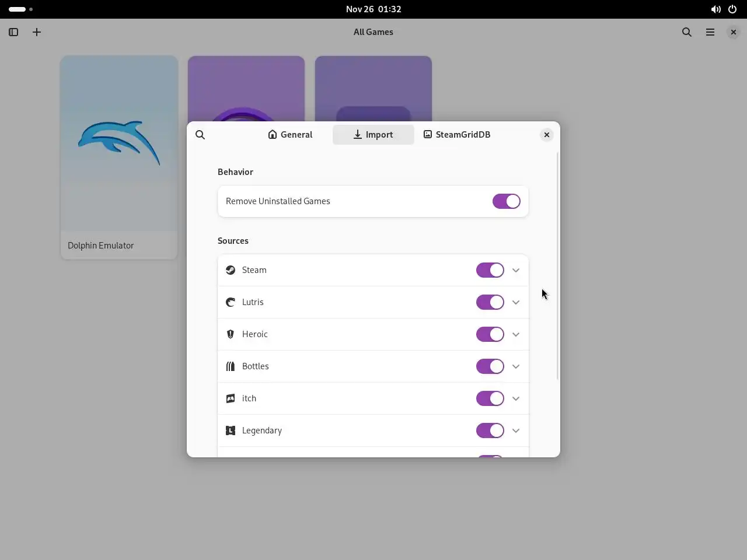
Task: Expand the Heroic source options
Action: pos(516,334)
